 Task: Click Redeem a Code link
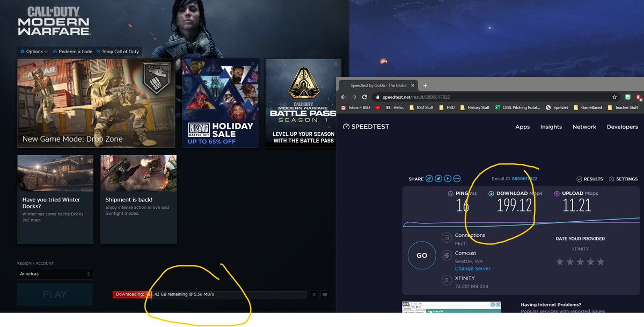72,52
